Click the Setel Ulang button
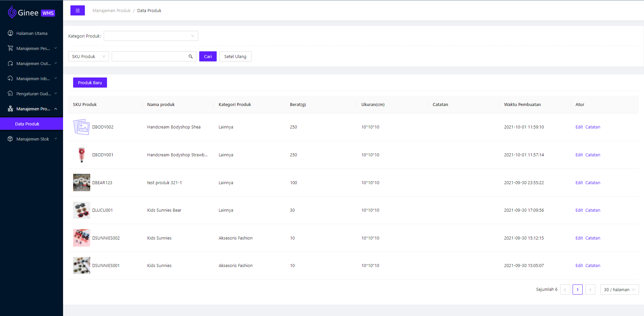 (235, 56)
